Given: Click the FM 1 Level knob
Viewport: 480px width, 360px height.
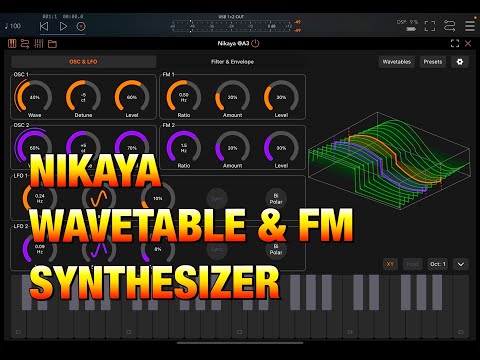Looking at the screenshot, I should (x=281, y=97).
